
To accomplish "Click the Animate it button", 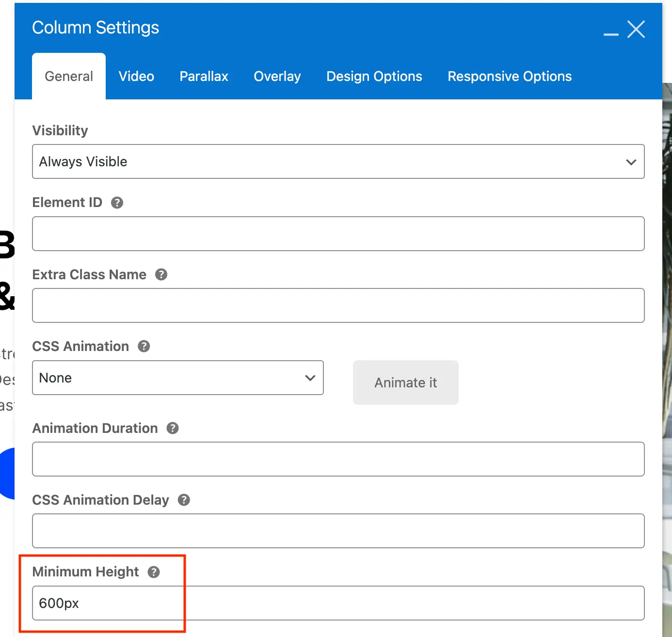I will click(x=406, y=382).
